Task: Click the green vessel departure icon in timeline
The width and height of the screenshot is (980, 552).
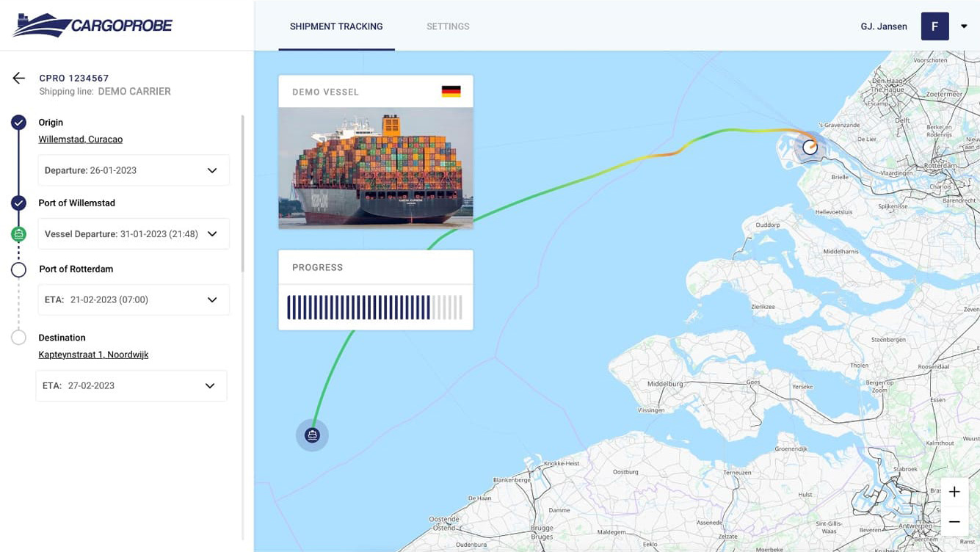Action: click(x=18, y=233)
